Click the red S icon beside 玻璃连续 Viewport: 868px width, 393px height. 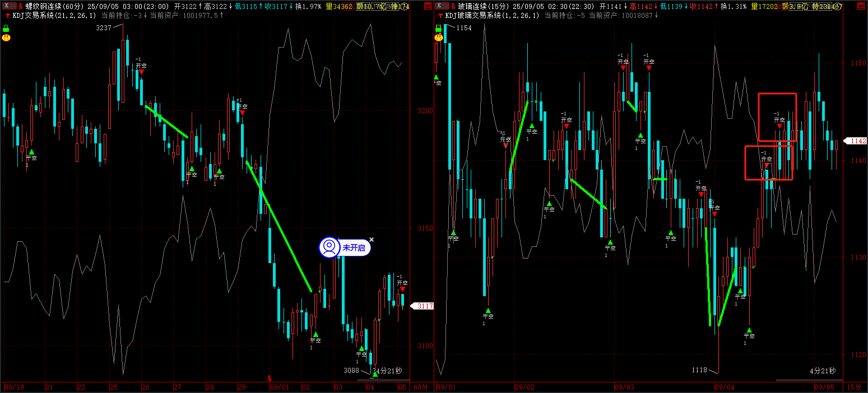(453, 6)
